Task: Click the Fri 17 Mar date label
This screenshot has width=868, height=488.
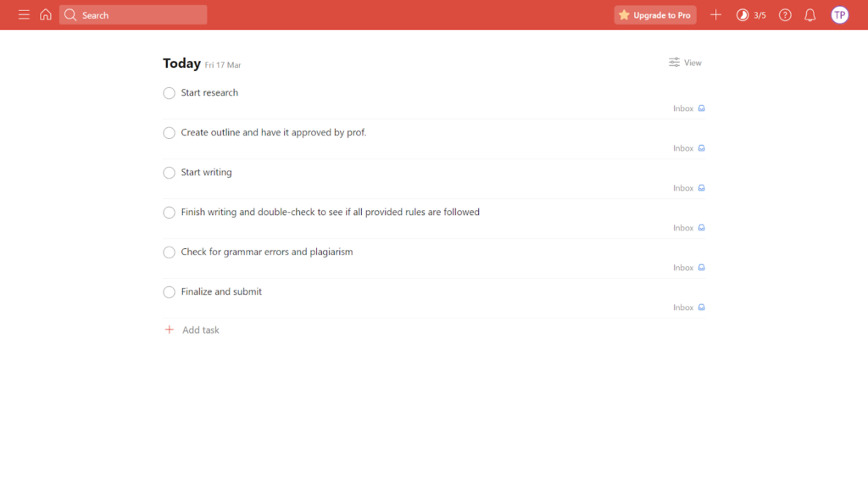Action: tap(223, 64)
